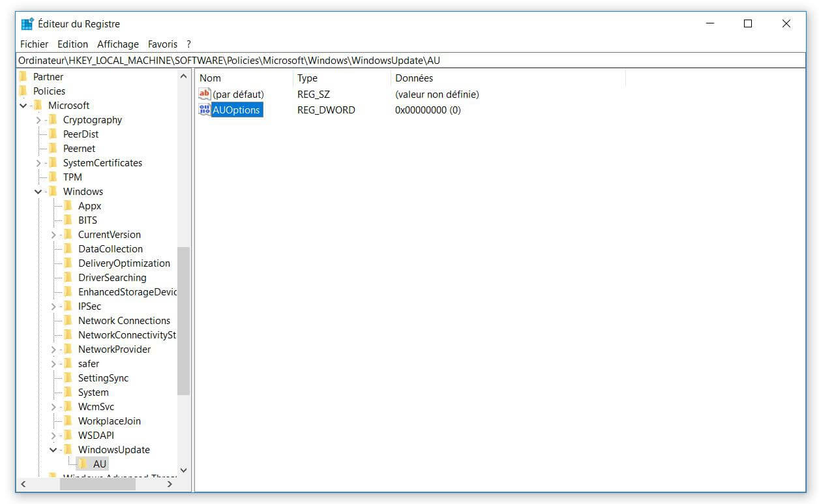The width and height of the screenshot is (819, 504).
Task: Select the (par défaut) string value icon
Action: [x=205, y=94]
